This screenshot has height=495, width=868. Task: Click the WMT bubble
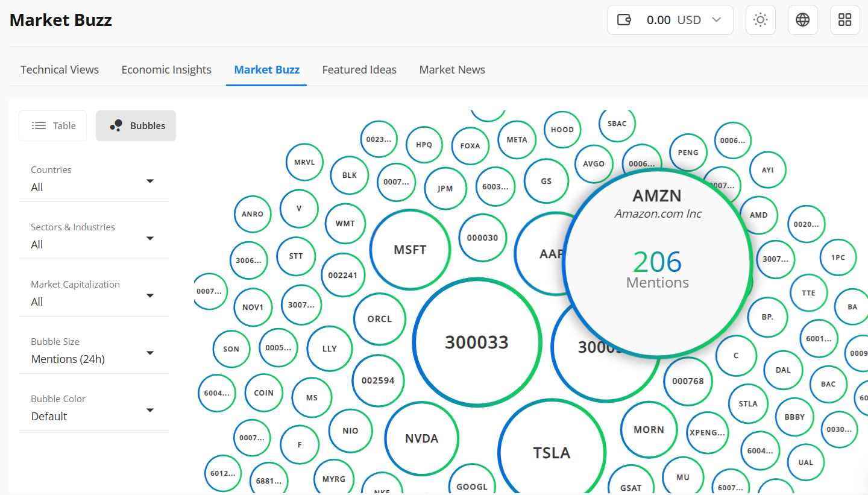(x=345, y=224)
